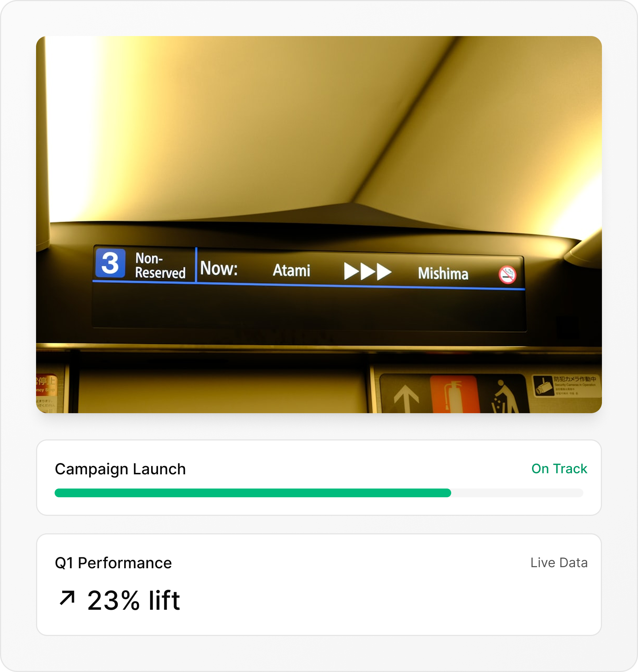Click the unfilled end of progress bar
Screen dimensions: 638x672
tap(517, 493)
